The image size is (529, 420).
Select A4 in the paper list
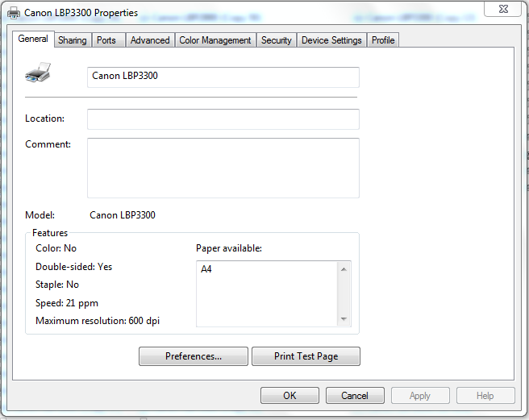pyautogui.click(x=206, y=269)
